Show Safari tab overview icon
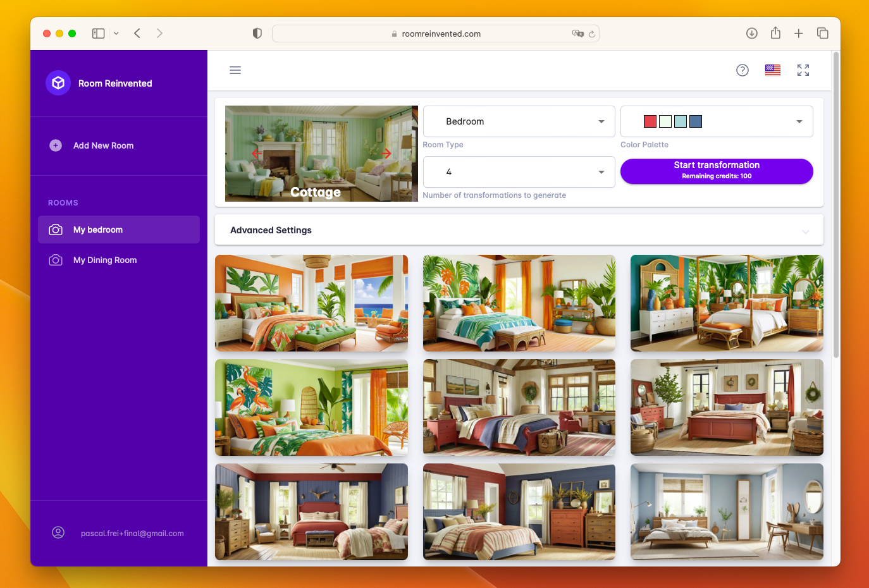The width and height of the screenshot is (869, 588). (823, 34)
